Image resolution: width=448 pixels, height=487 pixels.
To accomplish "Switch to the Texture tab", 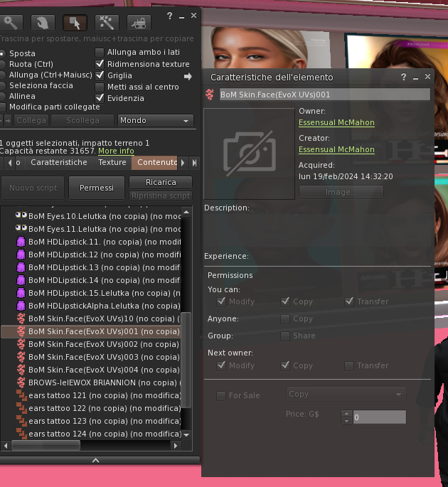I will point(112,162).
